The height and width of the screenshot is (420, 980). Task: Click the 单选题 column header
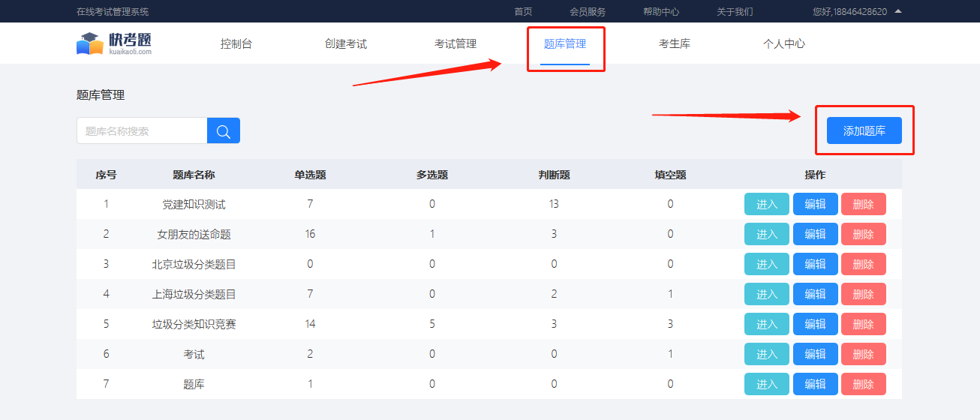(310, 175)
